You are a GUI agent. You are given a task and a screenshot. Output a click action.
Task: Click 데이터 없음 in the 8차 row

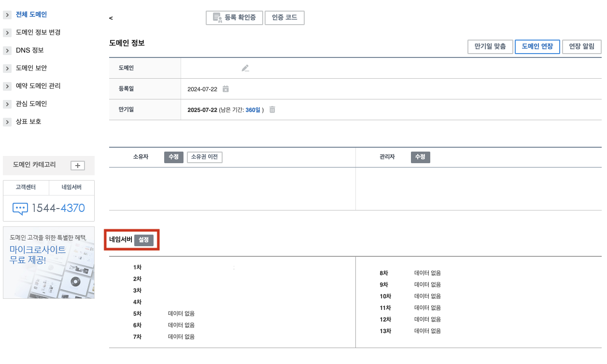click(427, 273)
